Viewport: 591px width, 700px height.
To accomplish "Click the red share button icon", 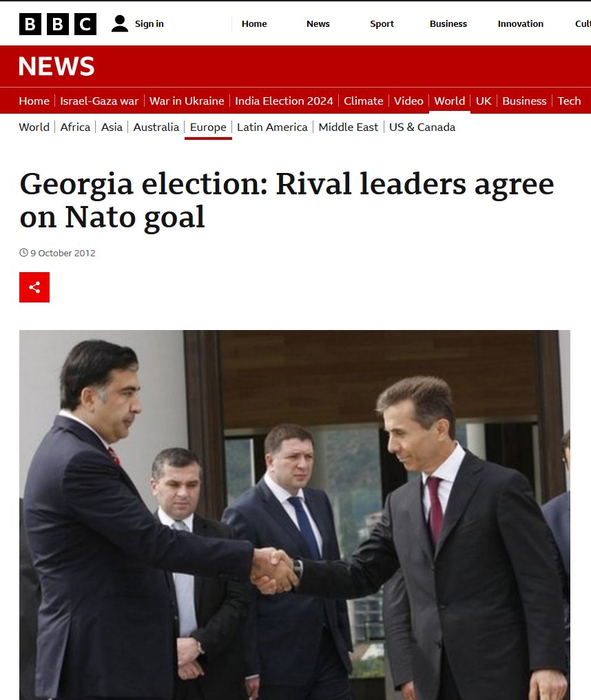I will click(x=34, y=287).
